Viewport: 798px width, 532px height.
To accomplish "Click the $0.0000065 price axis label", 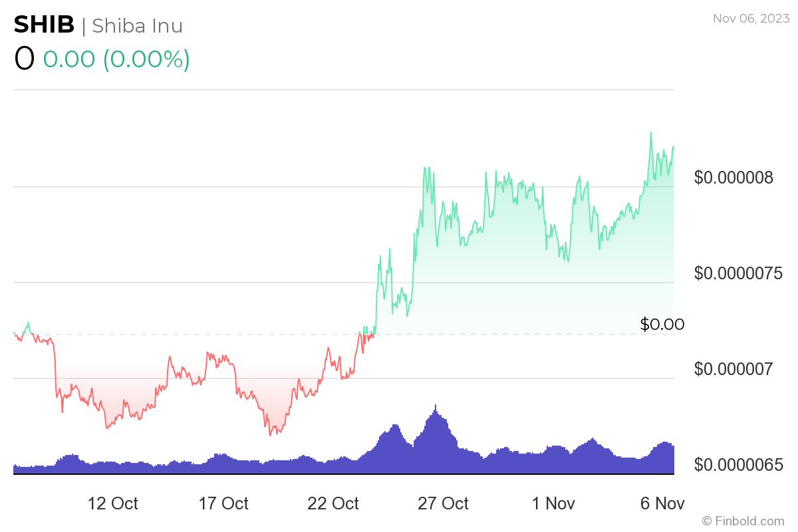I will coord(738,465).
